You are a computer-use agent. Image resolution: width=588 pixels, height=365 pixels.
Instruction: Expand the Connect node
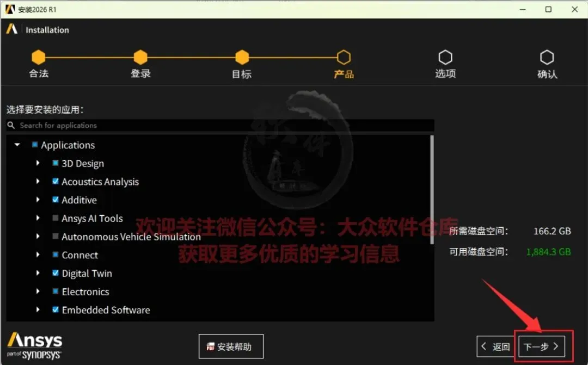point(38,255)
